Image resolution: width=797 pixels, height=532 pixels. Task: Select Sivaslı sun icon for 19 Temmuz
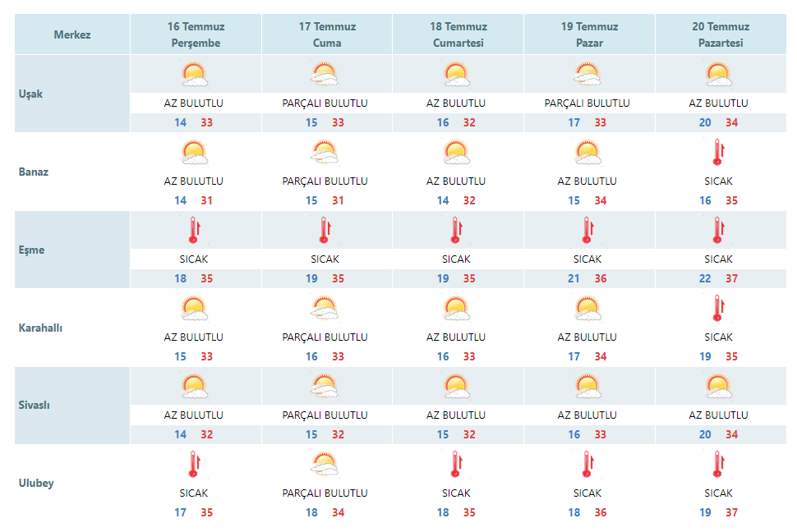pos(587,387)
